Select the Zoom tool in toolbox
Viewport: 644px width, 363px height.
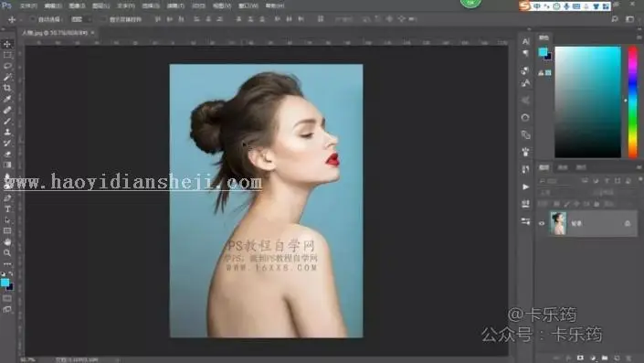click(x=7, y=253)
